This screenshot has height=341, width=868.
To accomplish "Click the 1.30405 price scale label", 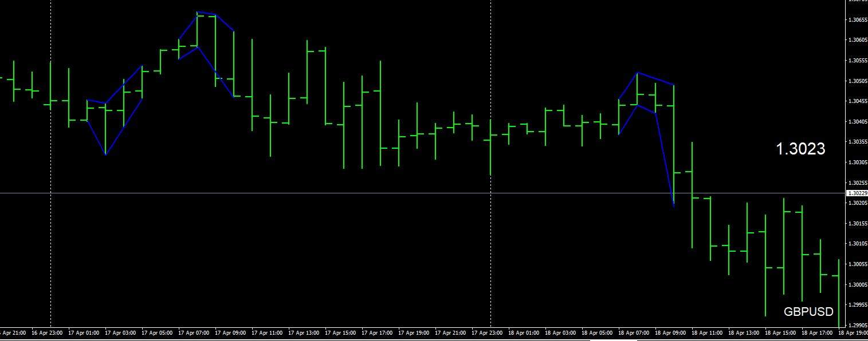I will click(x=857, y=121).
